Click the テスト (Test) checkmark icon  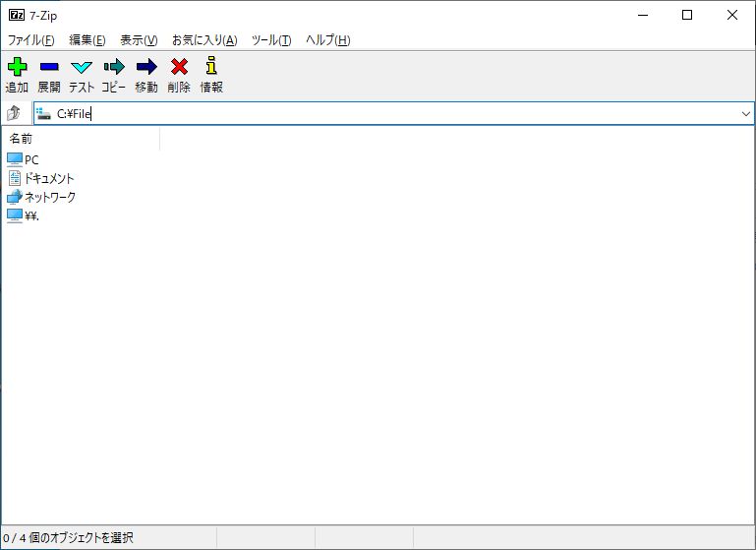[x=82, y=67]
